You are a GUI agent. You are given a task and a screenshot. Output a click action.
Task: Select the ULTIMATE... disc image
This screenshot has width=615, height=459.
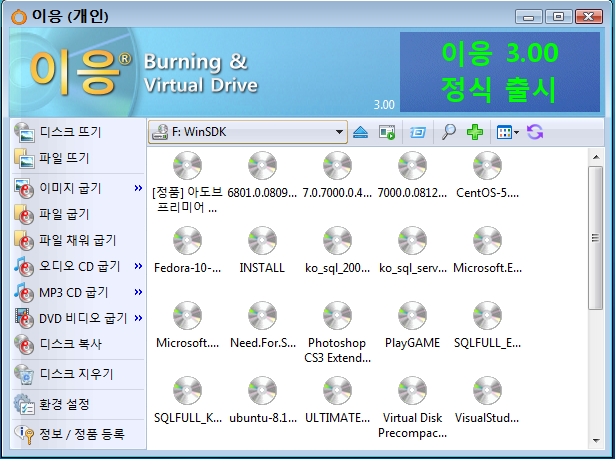point(337,400)
